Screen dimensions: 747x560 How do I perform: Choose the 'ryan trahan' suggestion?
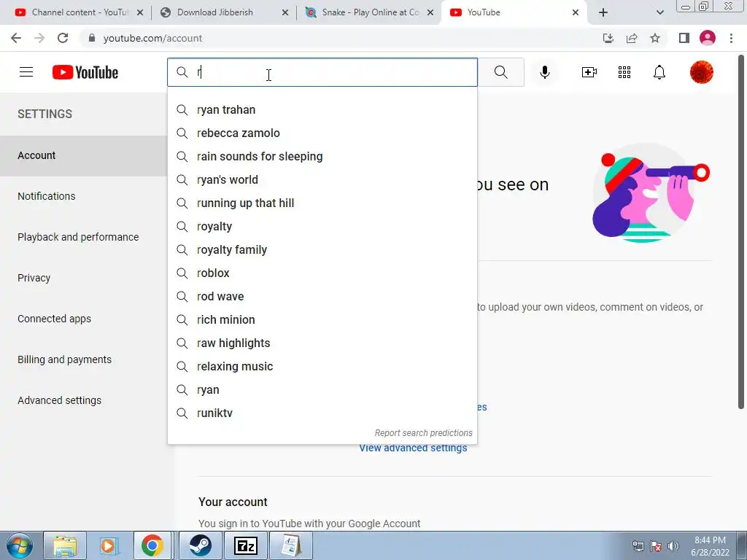[322, 110]
